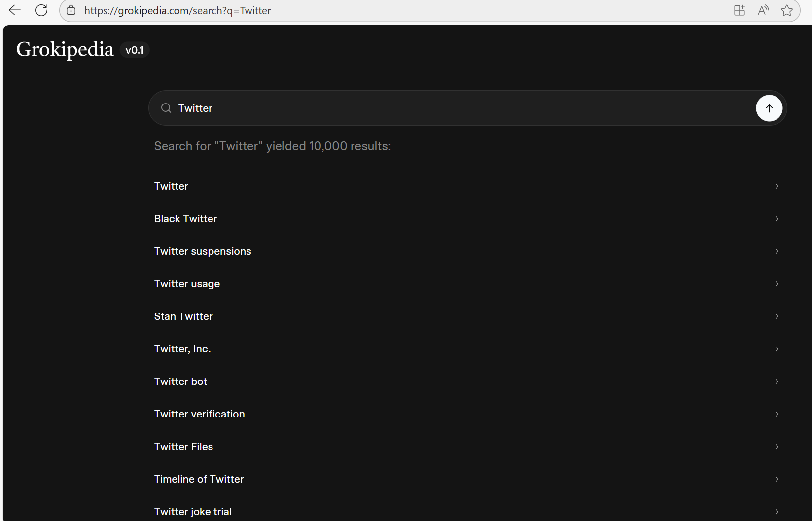
Task: Click the browser back arrow
Action: (x=15, y=10)
